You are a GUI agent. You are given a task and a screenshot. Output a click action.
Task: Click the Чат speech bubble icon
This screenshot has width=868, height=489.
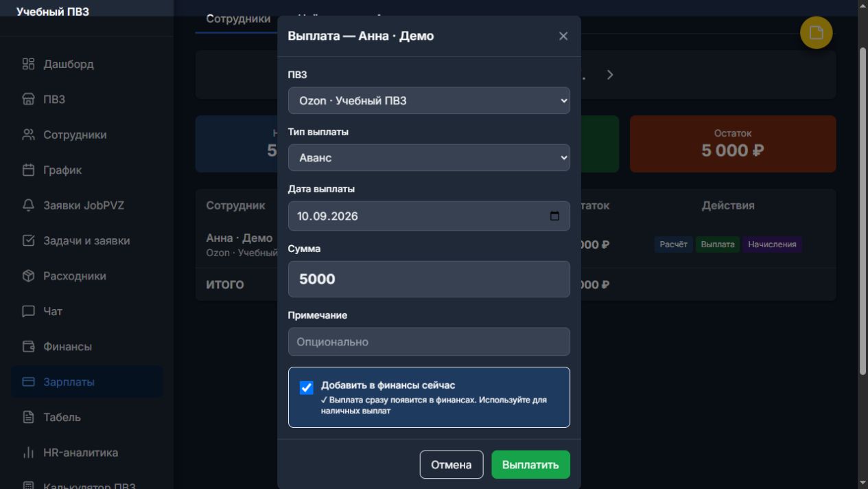click(28, 311)
